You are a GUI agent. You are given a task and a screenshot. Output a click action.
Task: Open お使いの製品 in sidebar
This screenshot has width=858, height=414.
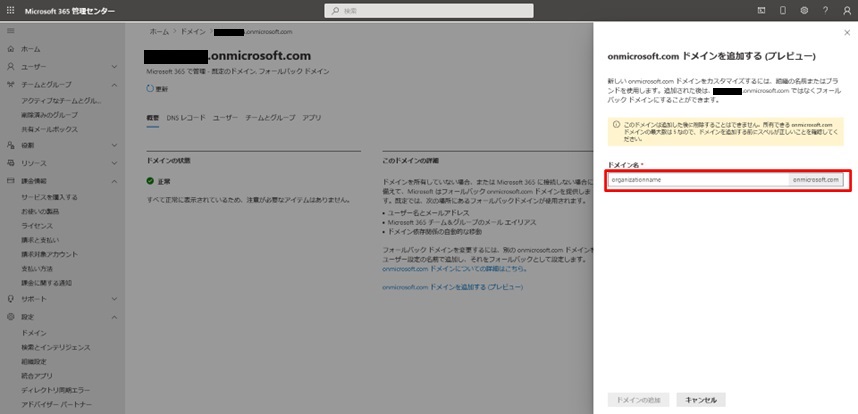tap(40, 211)
